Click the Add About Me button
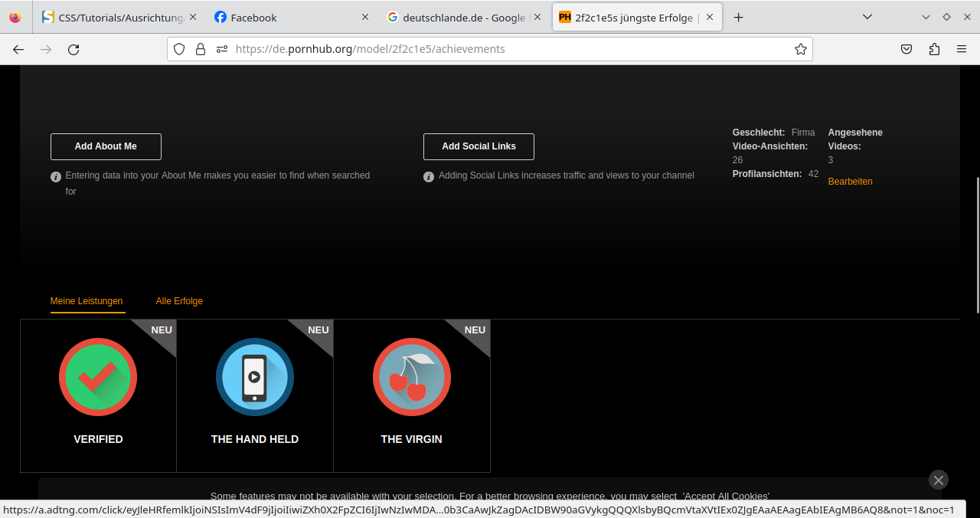The height and width of the screenshot is (518, 980). click(x=106, y=146)
